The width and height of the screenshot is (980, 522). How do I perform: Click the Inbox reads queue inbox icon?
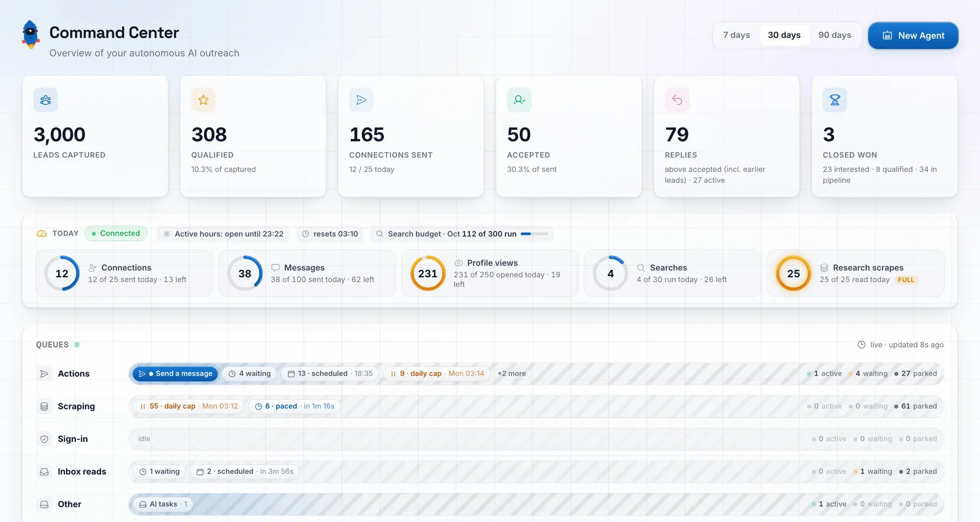pos(44,472)
